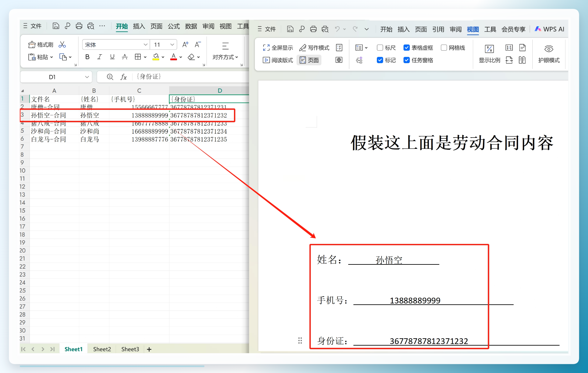Open the borders dropdown arrow
Screen dimensions: 588x373
(145, 57)
